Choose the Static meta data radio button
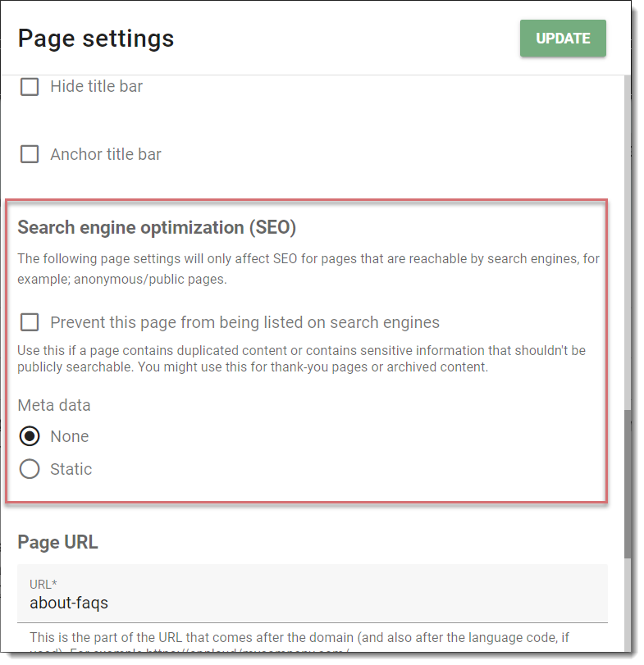Viewport: 644px width, 665px height. (x=30, y=469)
